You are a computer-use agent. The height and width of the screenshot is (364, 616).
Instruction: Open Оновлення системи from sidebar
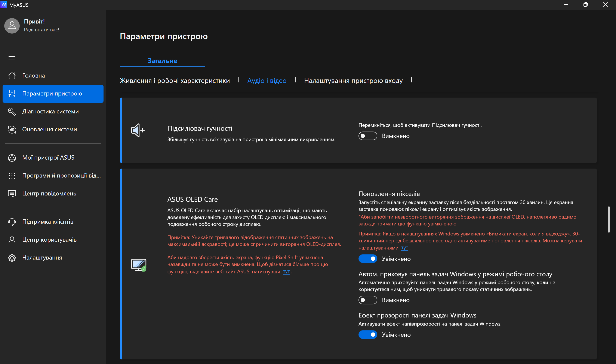click(x=49, y=129)
